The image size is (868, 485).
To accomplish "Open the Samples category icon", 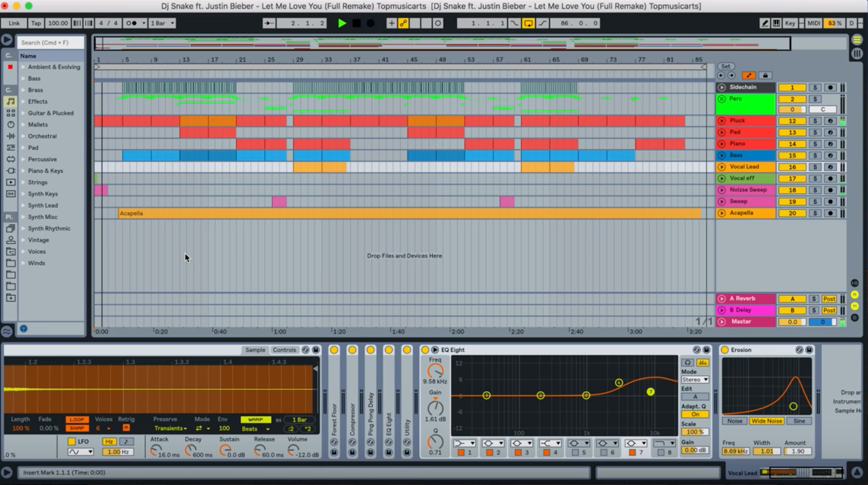I will click(10, 194).
